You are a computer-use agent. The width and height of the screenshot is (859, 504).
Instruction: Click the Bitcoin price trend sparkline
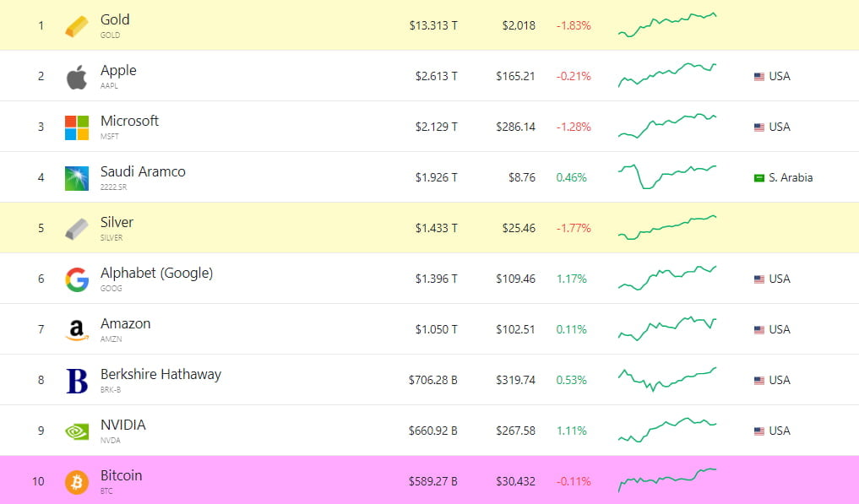coord(667,480)
